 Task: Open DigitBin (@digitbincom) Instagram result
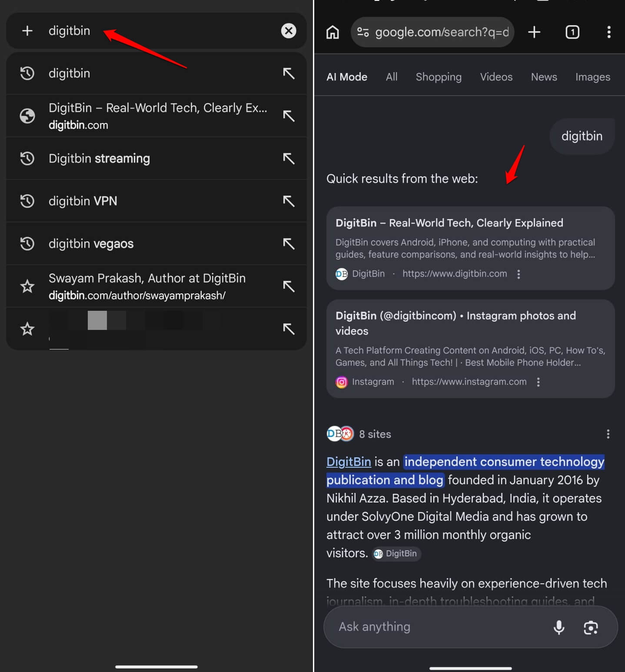coord(455,323)
